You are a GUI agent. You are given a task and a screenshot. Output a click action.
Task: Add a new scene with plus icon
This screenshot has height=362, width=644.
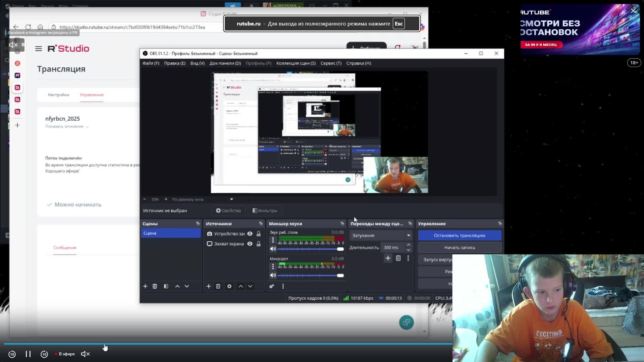click(145, 286)
